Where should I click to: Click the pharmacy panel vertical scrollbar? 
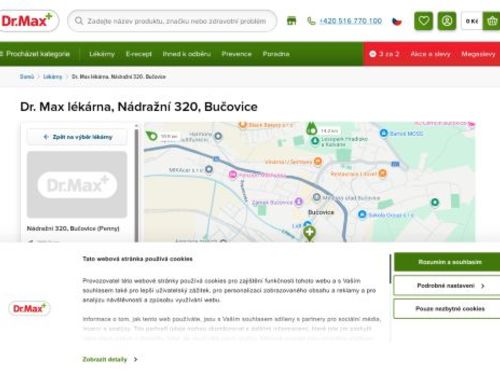click(136, 183)
